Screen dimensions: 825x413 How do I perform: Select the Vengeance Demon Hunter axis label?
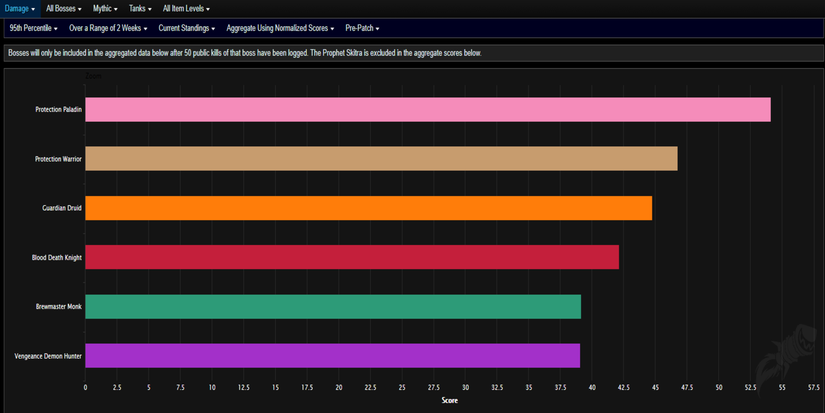pyautogui.click(x=48, y=356)
